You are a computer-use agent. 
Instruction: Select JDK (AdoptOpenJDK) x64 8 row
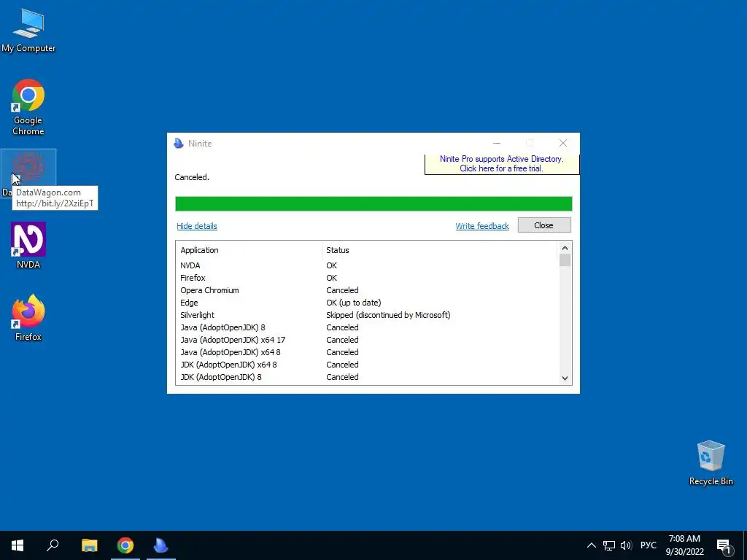[367, 365]
